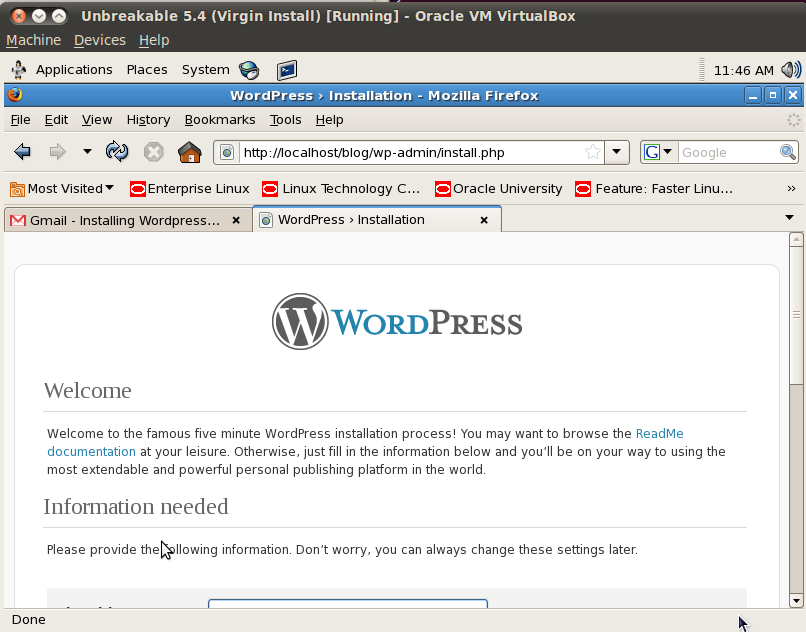Click the Stop loading button
This screenshot has width=806, height=632.
click(153, 152)
